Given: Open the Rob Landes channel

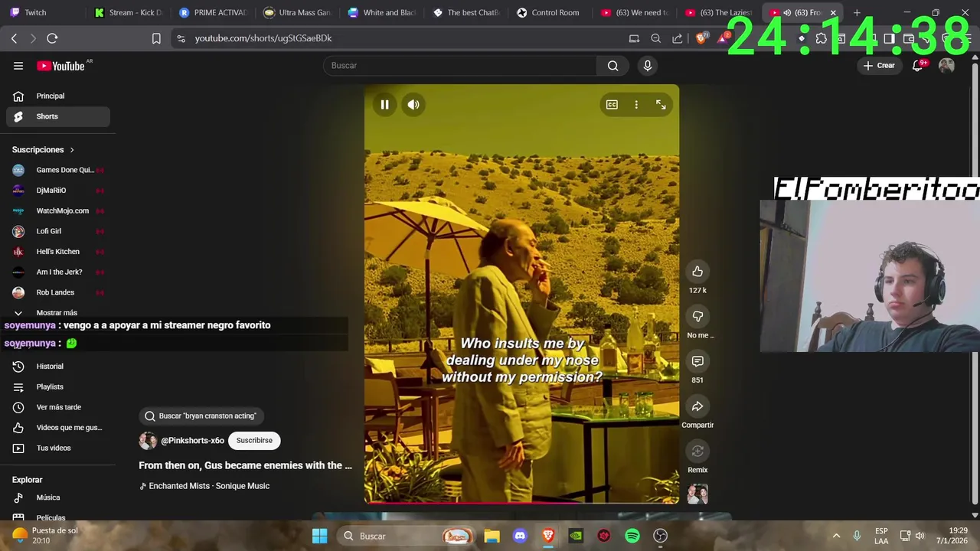Looking at the screenshot, I should [x=58, y=292].
